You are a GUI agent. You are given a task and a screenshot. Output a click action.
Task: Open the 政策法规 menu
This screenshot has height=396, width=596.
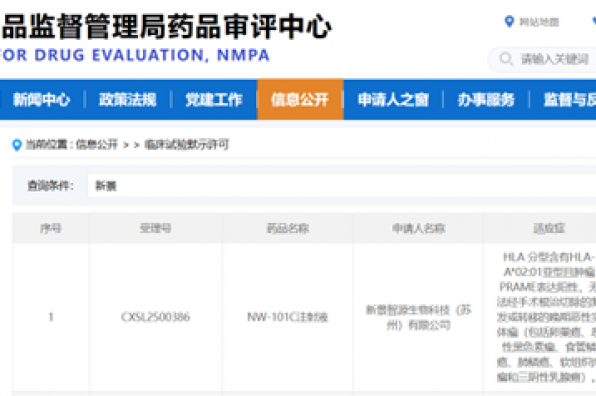(x=128, y=100)
